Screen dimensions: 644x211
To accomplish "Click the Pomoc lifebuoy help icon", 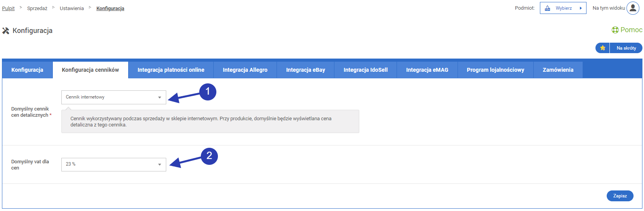I will pyautogui.click(x=615, y=30).
